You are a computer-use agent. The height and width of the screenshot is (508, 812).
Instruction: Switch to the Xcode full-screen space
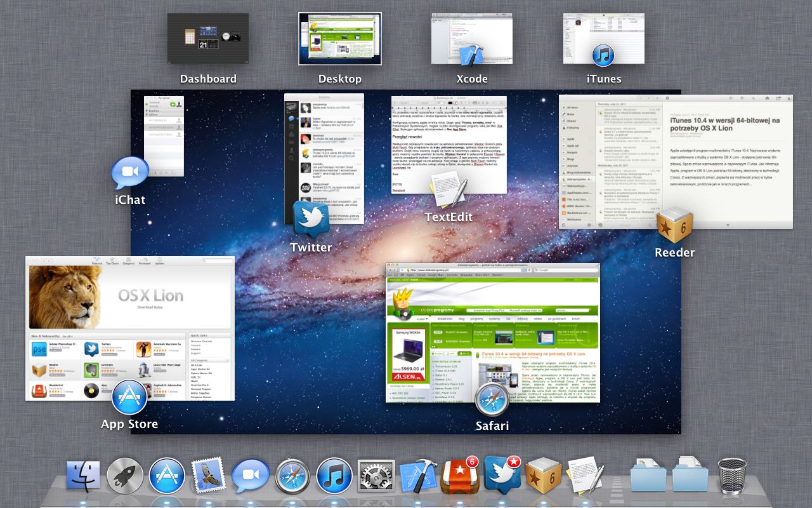[x=472, y=39]
